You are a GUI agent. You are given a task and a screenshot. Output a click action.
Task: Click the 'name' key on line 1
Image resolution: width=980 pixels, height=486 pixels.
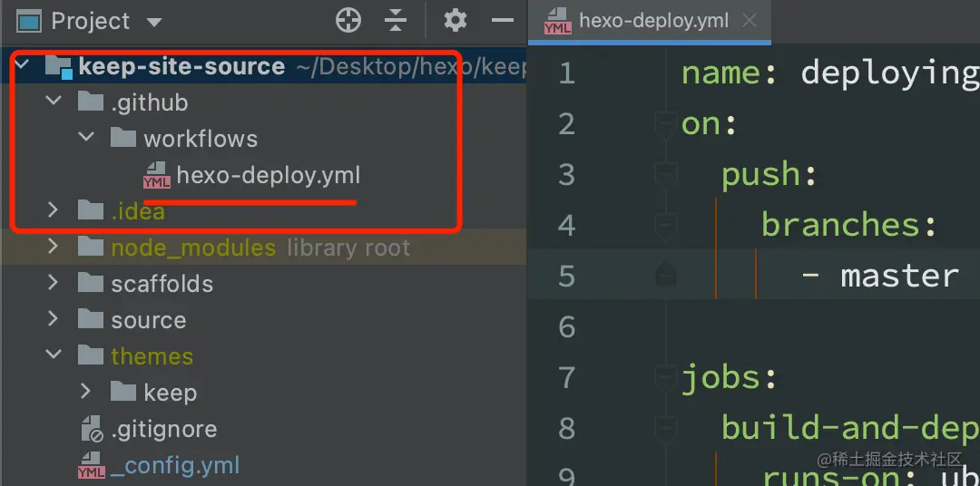tap(722, 73)
